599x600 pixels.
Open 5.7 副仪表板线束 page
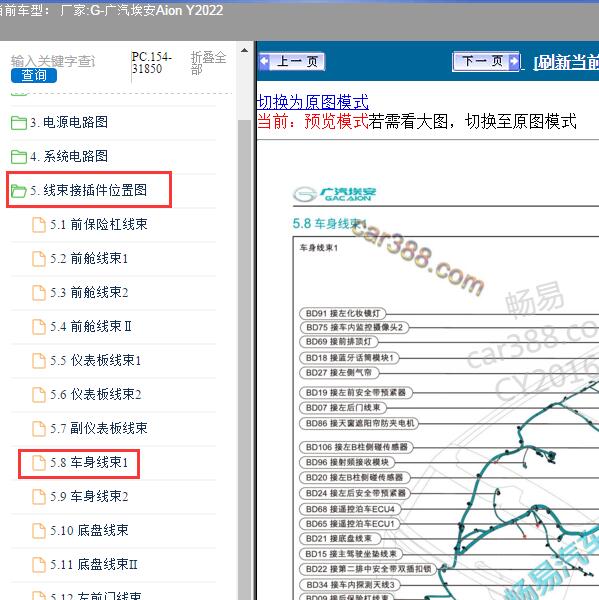[x=99, y=428]
